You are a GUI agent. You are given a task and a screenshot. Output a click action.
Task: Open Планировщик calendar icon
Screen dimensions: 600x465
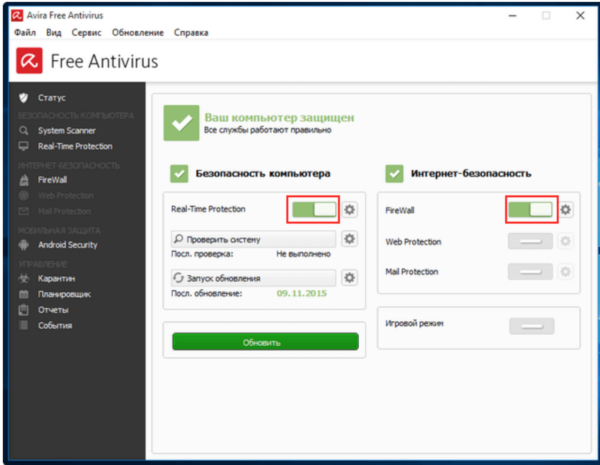(x=24, y=294)
